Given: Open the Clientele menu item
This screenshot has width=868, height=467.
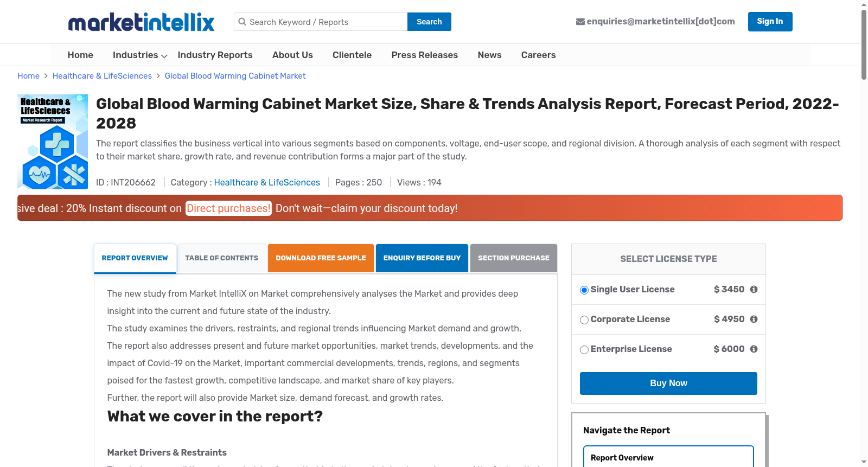Looking at the screenshot, I should pos(352,55).
